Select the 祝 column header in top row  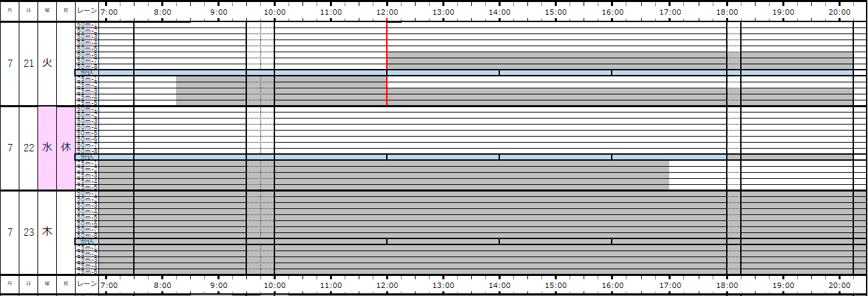click(x=66, y=11)
